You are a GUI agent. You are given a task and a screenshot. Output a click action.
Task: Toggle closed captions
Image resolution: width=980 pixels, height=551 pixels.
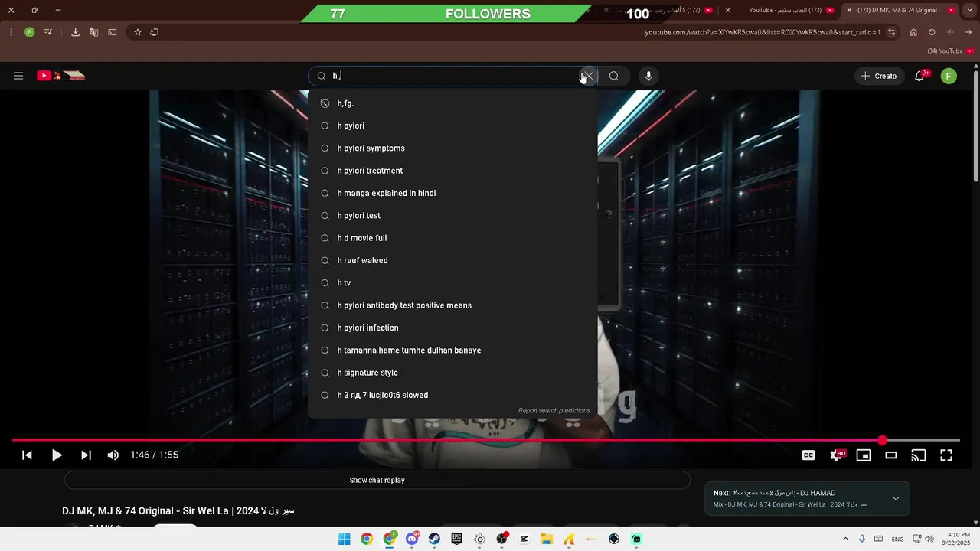click(808, 455)
